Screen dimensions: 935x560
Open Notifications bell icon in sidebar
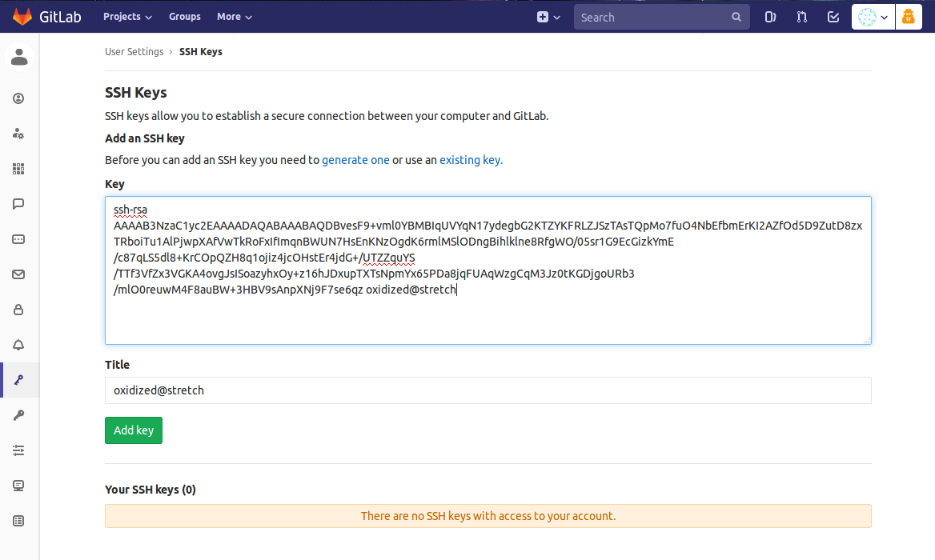pos(18,345)
